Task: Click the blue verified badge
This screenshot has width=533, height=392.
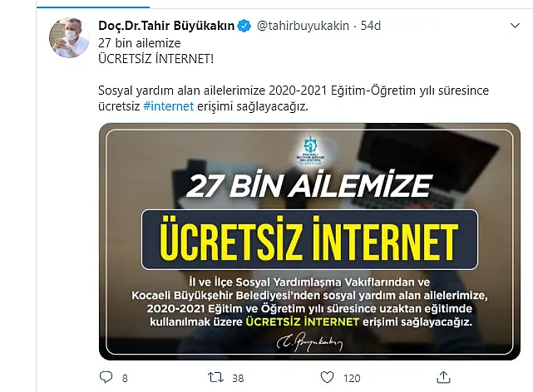Action: (244, 26)
